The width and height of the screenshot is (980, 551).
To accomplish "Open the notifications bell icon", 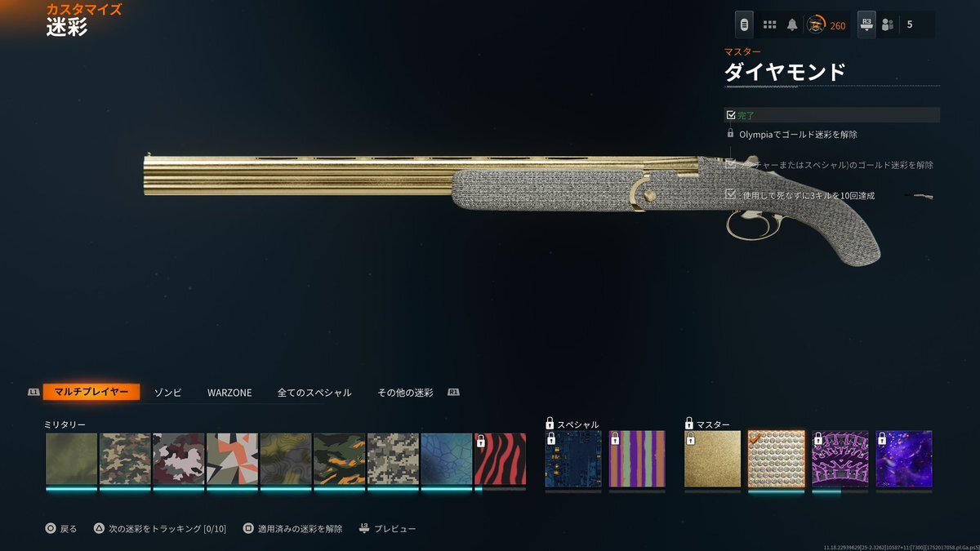I will tap(792, 25).
